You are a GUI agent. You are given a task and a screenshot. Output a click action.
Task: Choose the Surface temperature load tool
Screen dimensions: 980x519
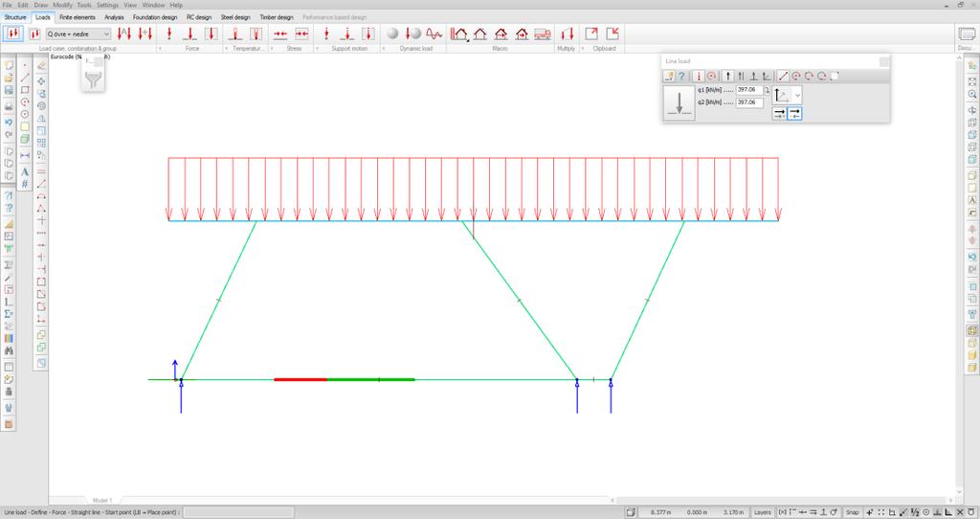coord(256,34)
